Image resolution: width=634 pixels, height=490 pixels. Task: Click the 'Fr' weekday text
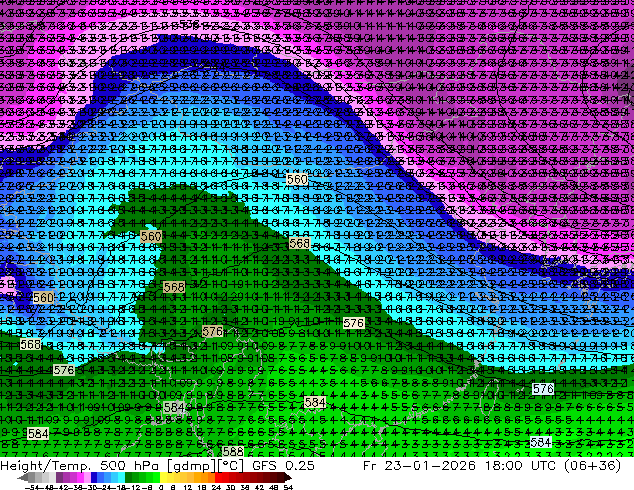click(x=370, y=466)
